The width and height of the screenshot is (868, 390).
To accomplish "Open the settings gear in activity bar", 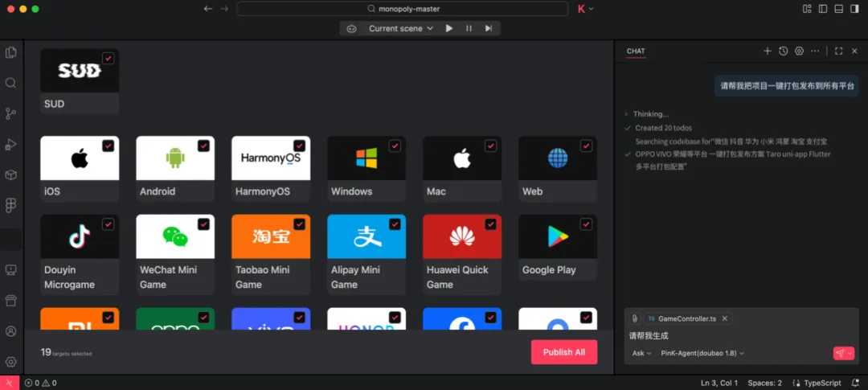I will pos(10,362).
